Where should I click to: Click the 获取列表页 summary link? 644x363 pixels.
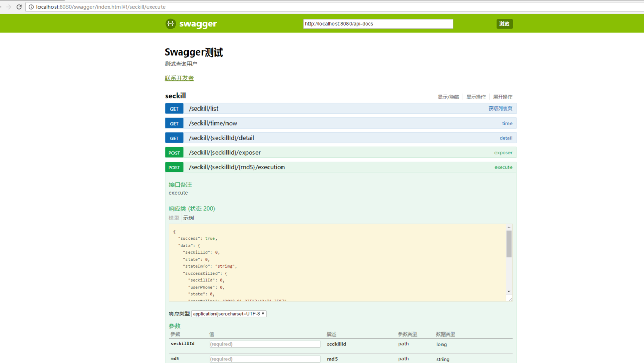pos(500,109)
